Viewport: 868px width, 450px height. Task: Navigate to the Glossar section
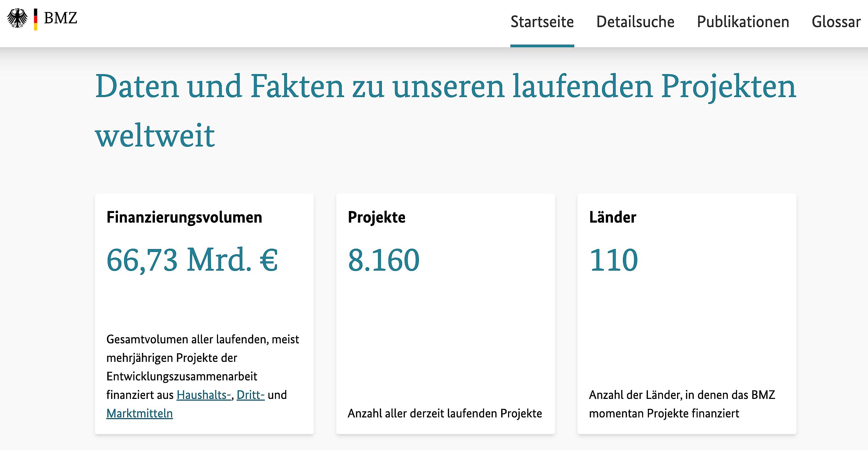[x=836, y=22]
